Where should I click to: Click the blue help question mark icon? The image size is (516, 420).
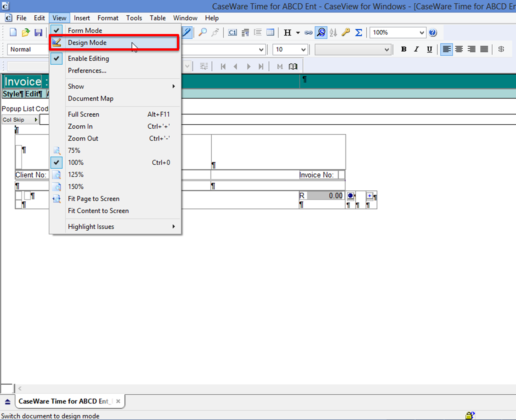(433, 33)
